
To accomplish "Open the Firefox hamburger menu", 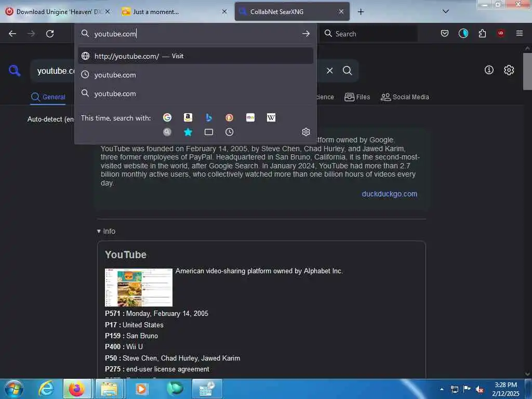I will point(520,33).
